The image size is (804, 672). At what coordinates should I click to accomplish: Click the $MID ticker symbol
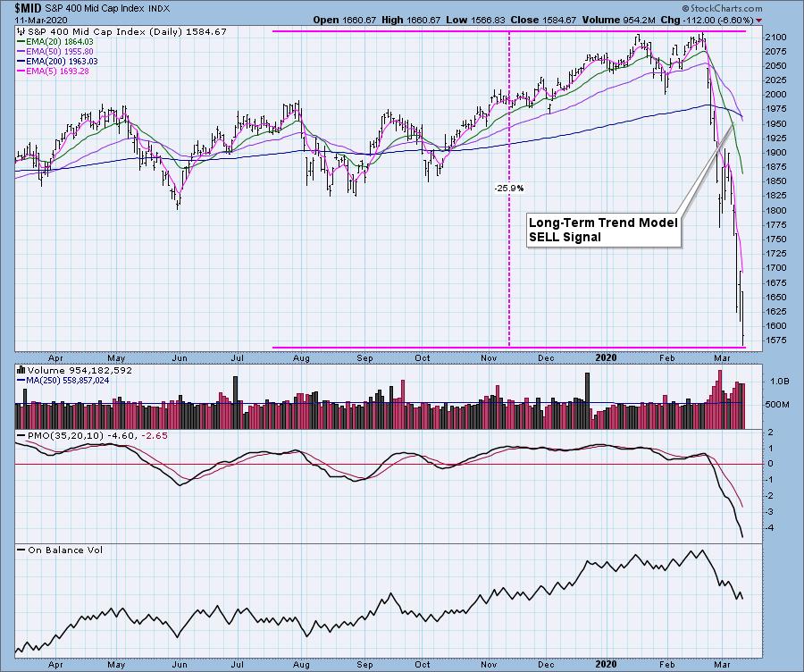(26, 8)
